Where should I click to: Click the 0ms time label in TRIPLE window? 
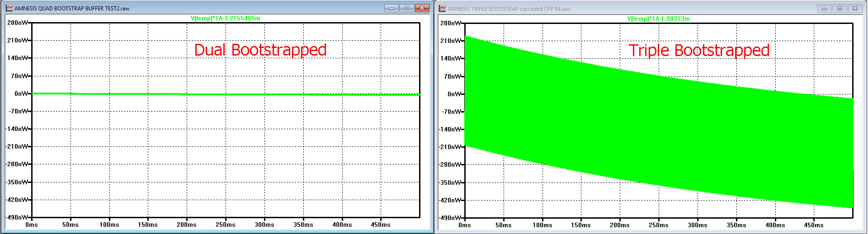[x=465, y=225]
